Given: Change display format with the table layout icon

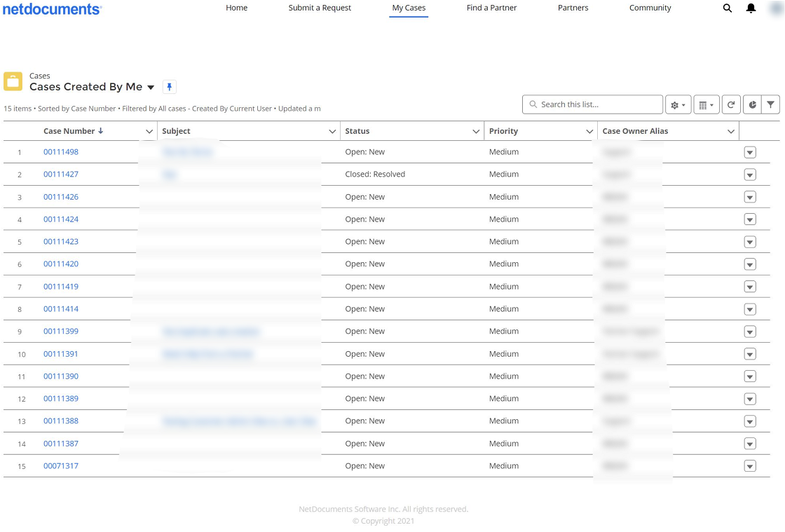Looking at the screenshot, I should coord(705,104).
